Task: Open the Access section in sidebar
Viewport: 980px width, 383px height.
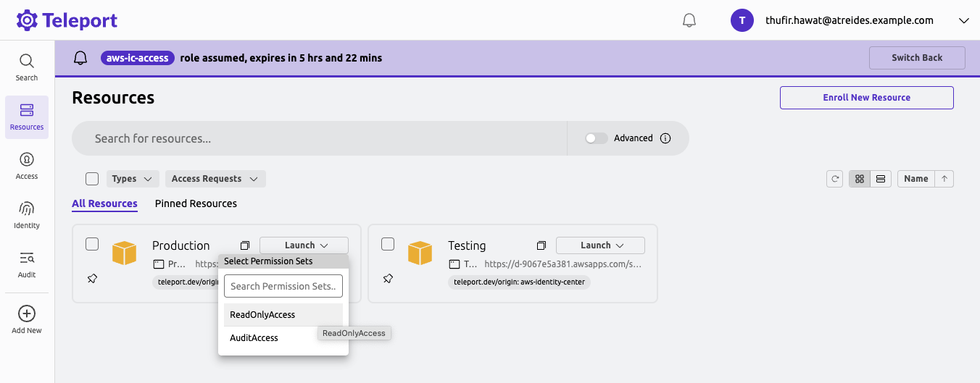Action: [27, 165]
